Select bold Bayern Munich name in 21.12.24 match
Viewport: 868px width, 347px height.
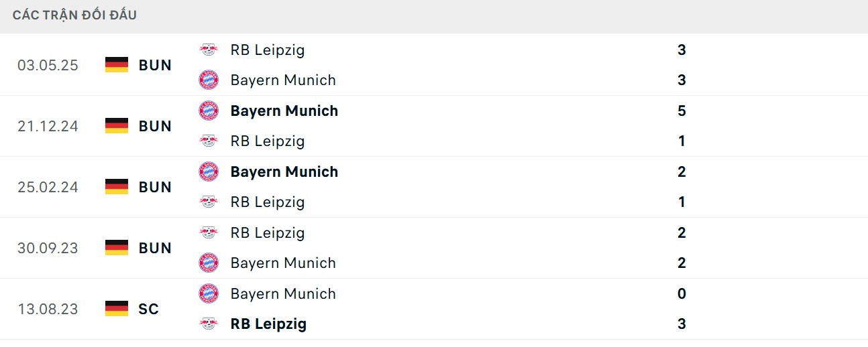(284, 111)
